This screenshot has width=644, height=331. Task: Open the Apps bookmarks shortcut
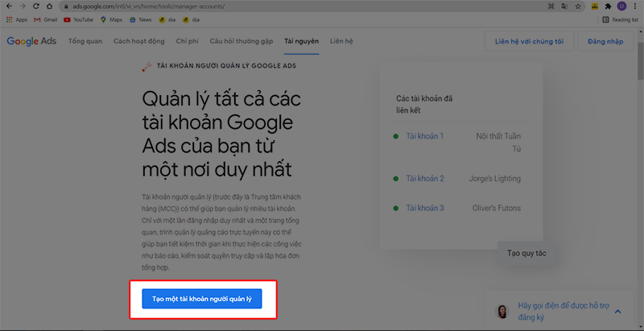[16, 19]
